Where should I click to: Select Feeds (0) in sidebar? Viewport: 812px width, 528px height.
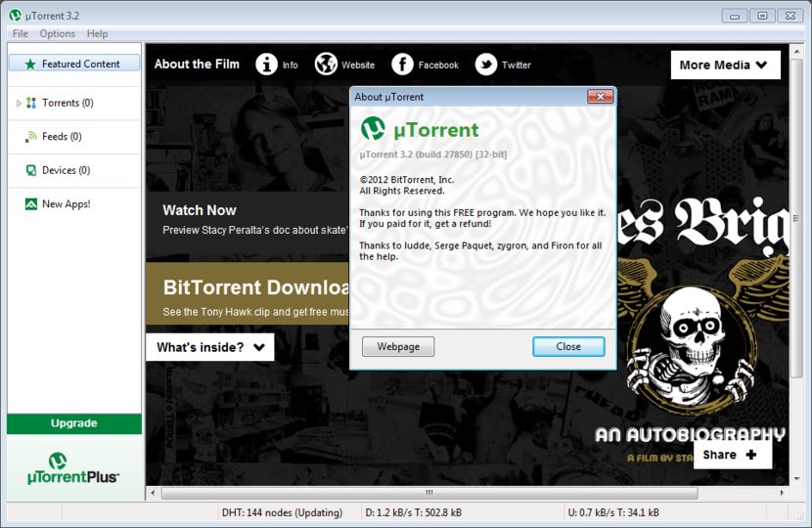pyautogui.click(x=74, y=137)
